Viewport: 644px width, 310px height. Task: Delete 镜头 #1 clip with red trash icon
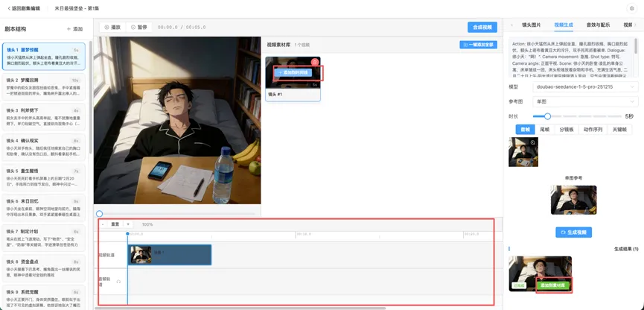point(315,62)
